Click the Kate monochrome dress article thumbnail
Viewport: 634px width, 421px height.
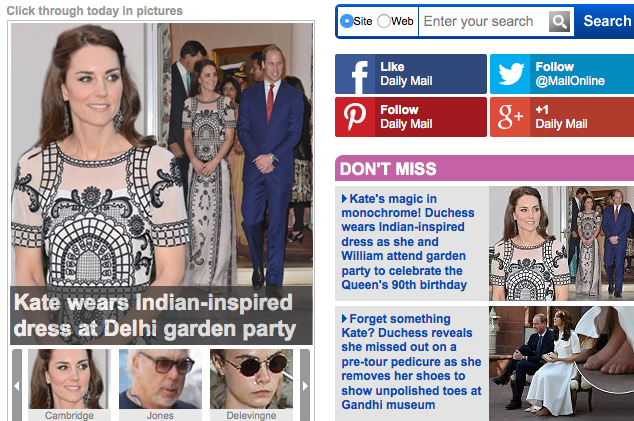[562, 243]
